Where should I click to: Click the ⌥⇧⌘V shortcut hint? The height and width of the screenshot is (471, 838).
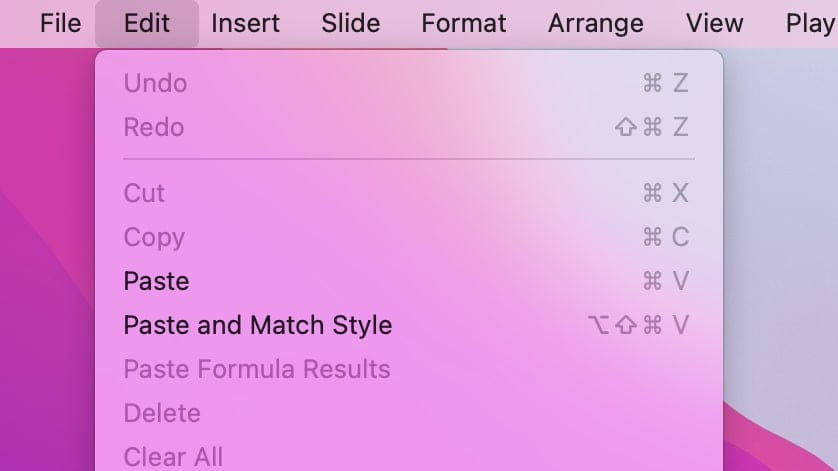click(638, 325)
